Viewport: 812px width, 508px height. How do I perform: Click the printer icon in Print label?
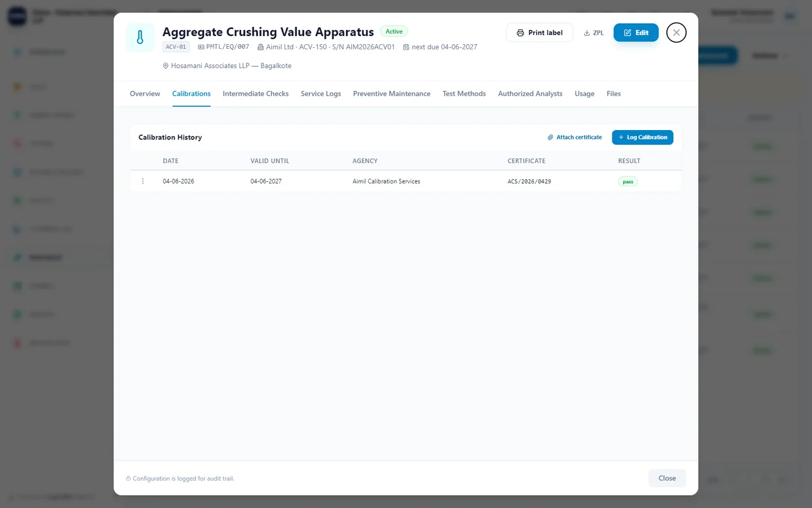[520, 33]
